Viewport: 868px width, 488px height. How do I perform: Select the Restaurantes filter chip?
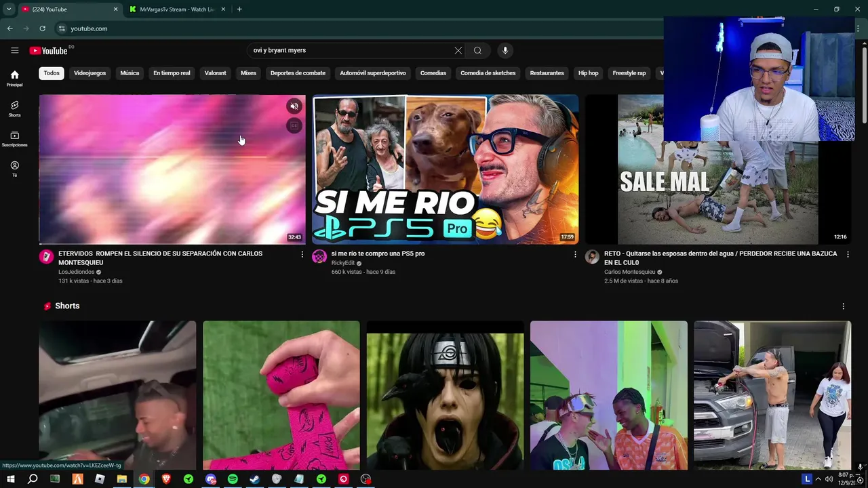tap(547, 73)
